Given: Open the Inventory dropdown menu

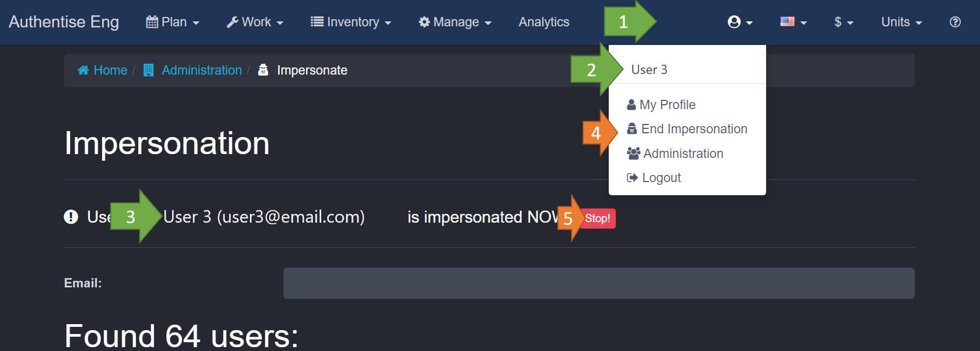Looking at the screenshot, I should click(351, 22).
